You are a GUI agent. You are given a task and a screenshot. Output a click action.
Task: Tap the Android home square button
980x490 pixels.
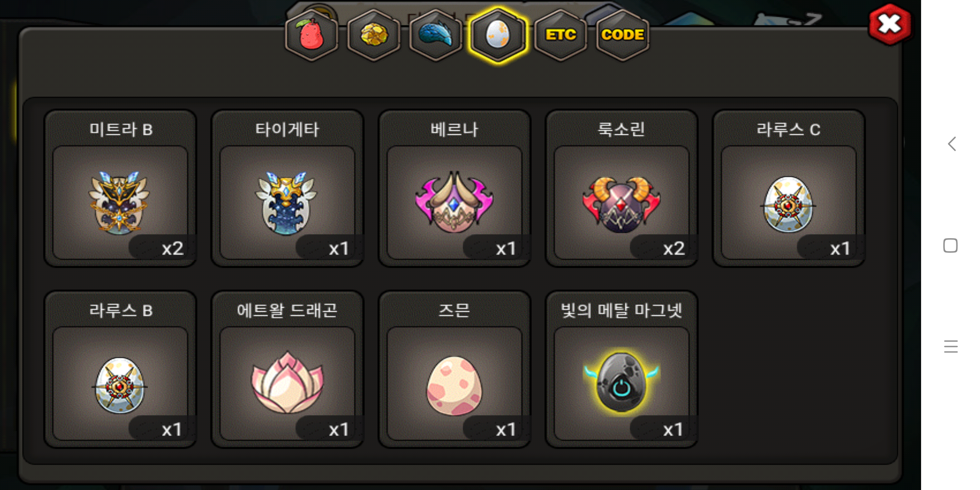(951, 245)
